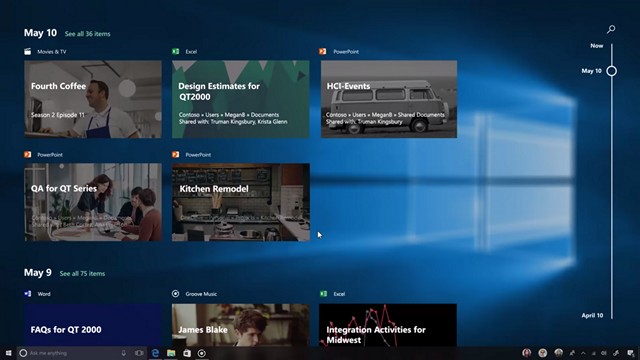640x360 pixels.
Task: Click the Movies & TV label
Action: coord(51,51)
